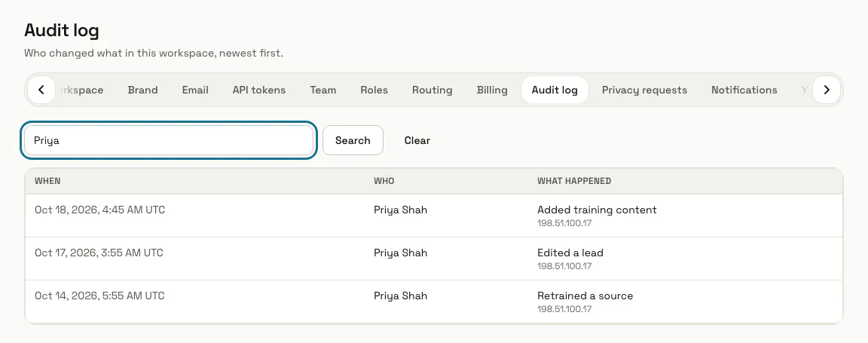Click Priya Shah in the Oct 17 row
Image resolution: width=868 pixels, height=343 pixels.
pos(400,253)
